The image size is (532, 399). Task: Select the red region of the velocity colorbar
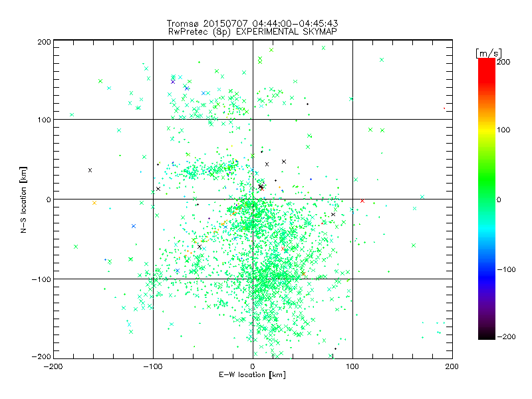pos(487,70)
